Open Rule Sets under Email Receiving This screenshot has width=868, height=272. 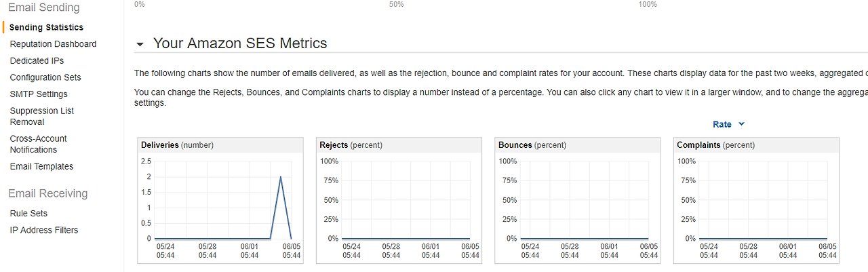pyautogui.click(x=28, y=213)
